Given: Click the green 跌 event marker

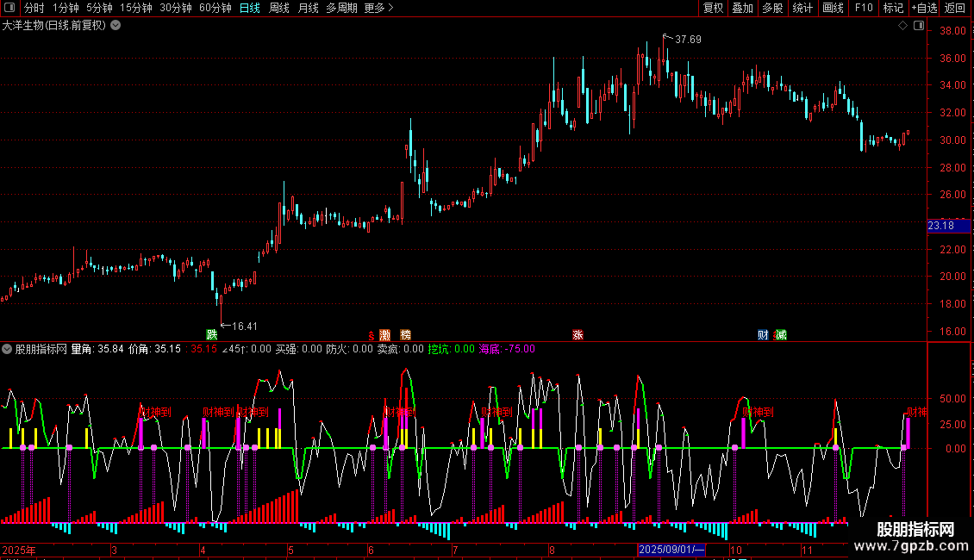Looking at the screenshot, I should click(x=212, y=334).
